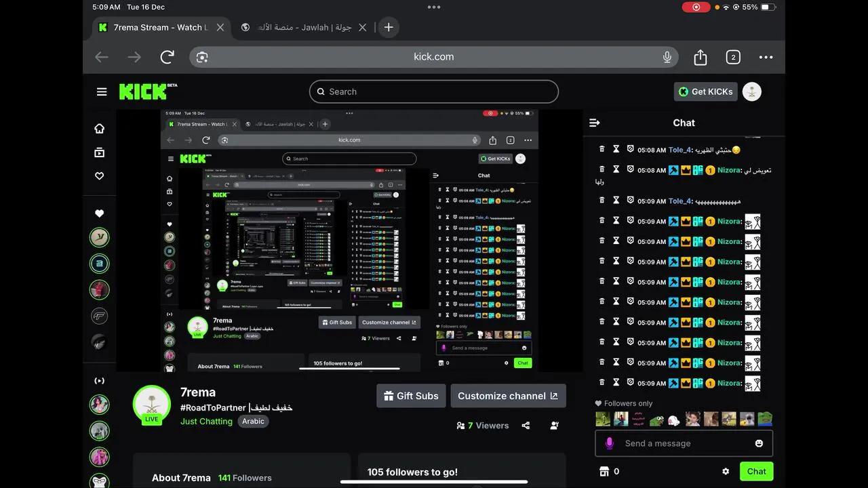Click the kick.com address bar
Viewport: 868px width, 488px height.
point(434,57)
